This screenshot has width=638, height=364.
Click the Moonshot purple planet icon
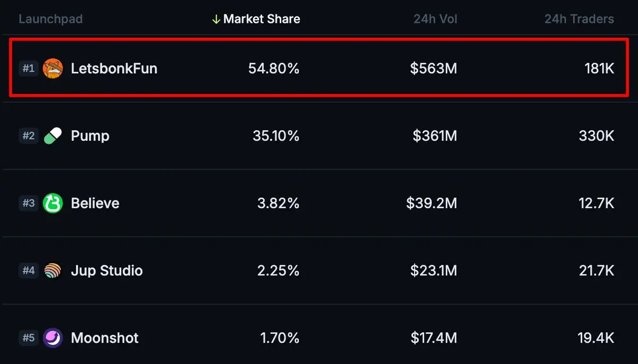coord(52,338)
